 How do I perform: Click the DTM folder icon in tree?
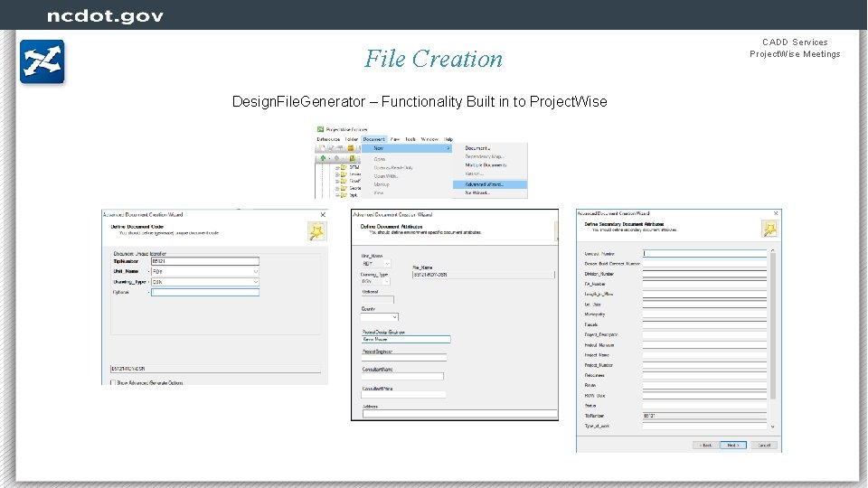click(x=344, y=167)
